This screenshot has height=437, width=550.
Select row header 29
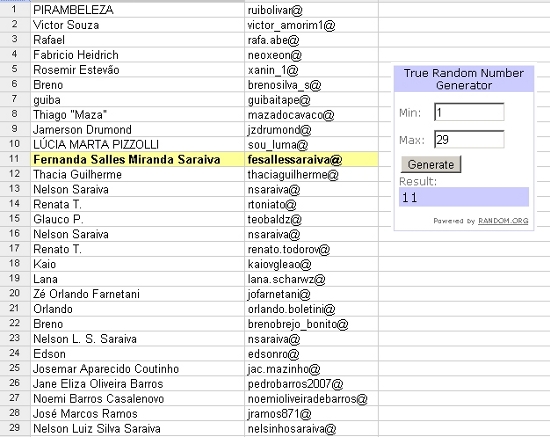coord(15,428)
